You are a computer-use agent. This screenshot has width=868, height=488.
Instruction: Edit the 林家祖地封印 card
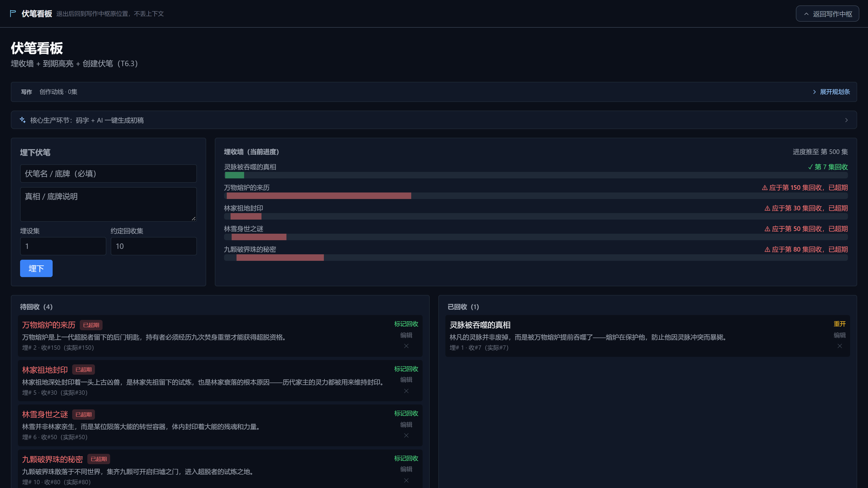click(406, 380)
